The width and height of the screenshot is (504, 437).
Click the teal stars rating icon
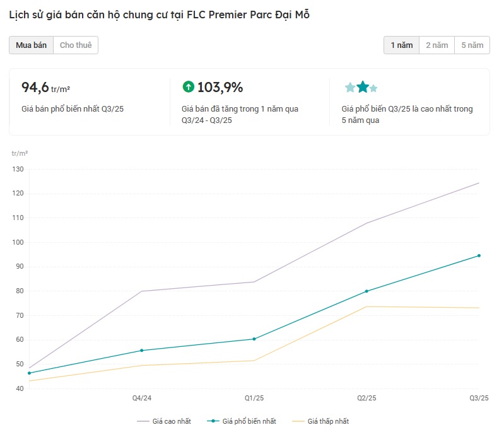coord(361,88)
